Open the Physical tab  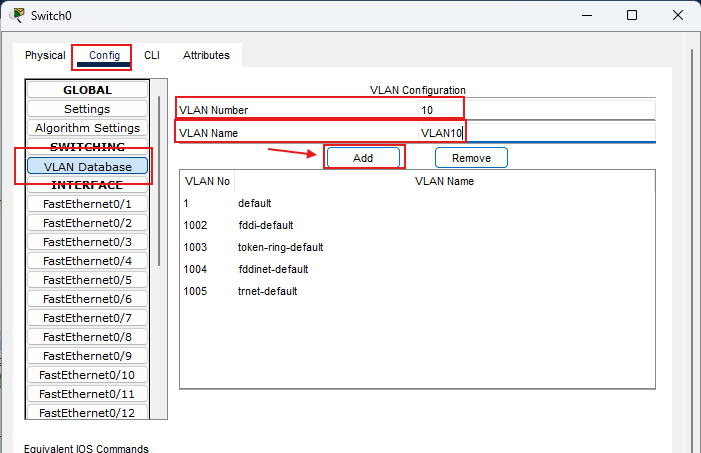[x=45, y=55]
